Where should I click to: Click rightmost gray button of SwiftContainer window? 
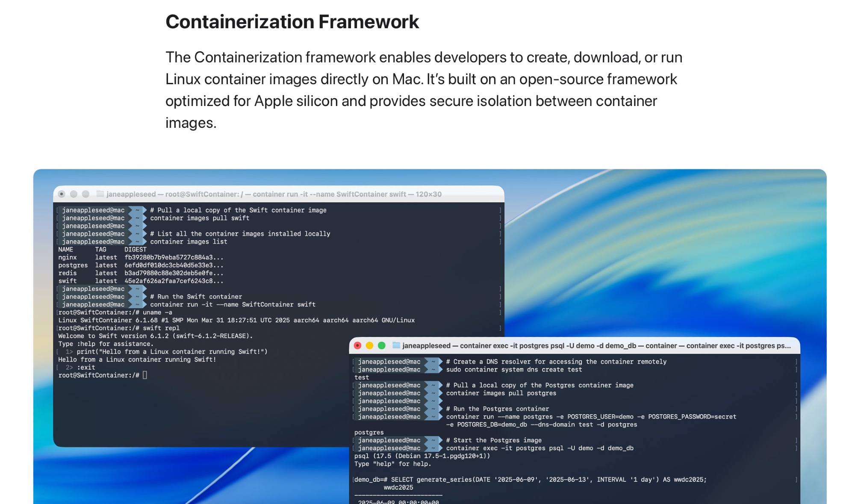click(x=85, y=194)
